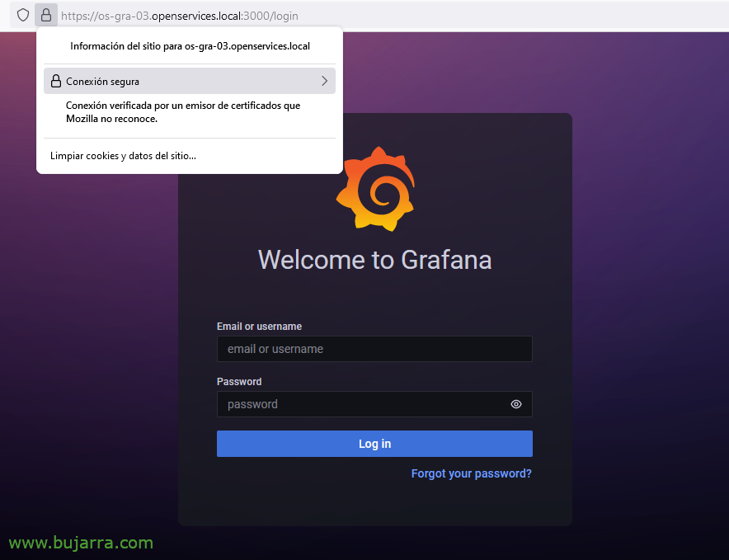729x560 pixels.
Task: Click the Grafana logo
Action: tap(376, 189)
